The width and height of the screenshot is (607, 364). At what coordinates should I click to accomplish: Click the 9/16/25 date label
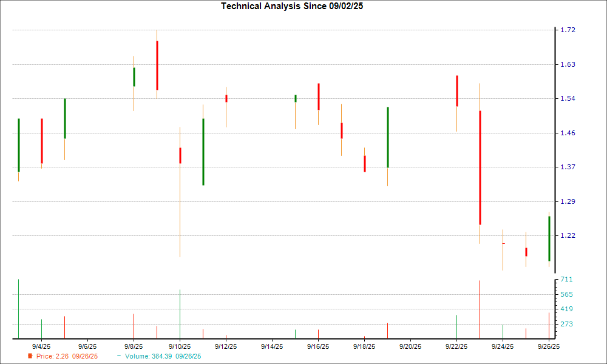317,346
